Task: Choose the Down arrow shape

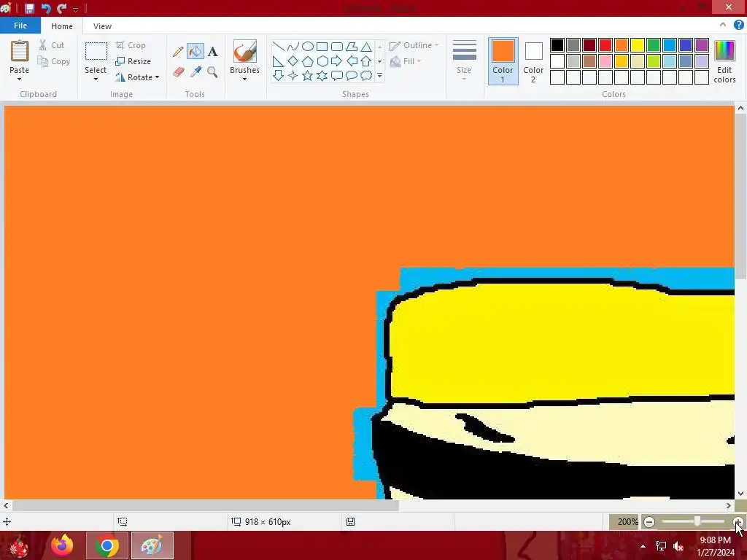Action: click(x=278, y=75)
